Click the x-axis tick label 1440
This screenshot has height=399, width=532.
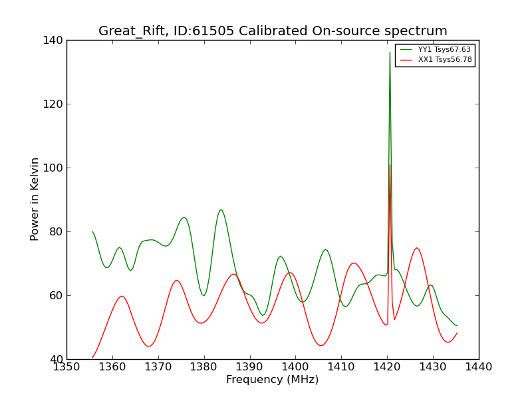point(479,367)
